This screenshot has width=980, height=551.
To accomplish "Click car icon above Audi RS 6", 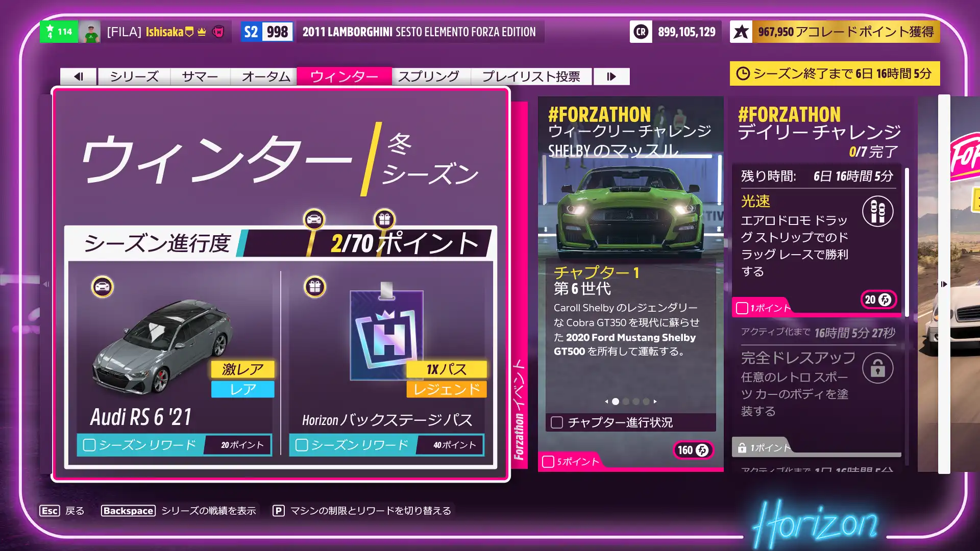I will [103, 287].
